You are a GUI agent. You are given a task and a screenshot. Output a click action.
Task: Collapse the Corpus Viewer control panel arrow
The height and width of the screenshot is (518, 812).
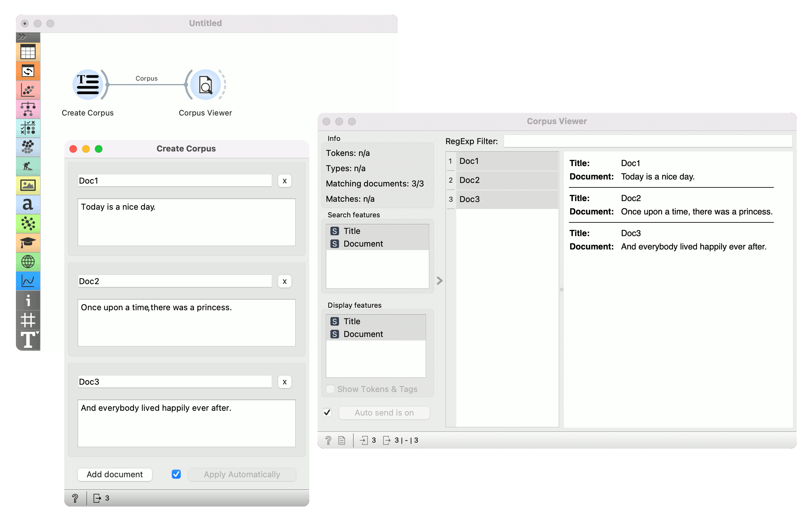point(439,281)
